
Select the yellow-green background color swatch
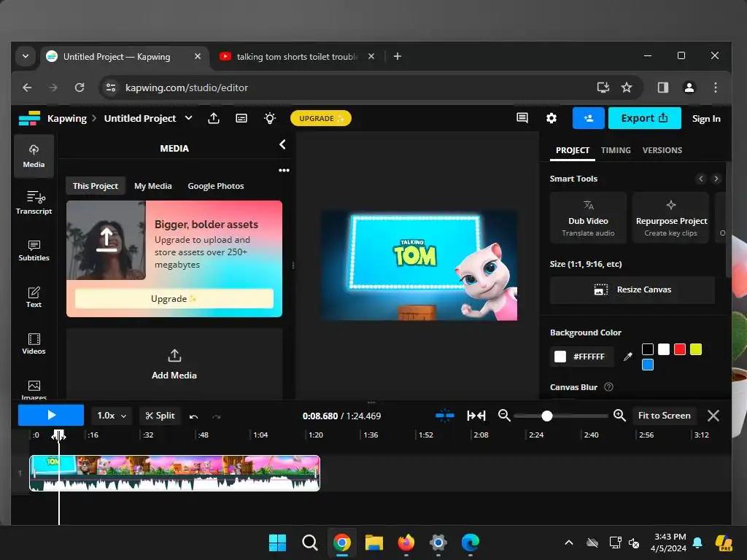[x=696, y=349]
